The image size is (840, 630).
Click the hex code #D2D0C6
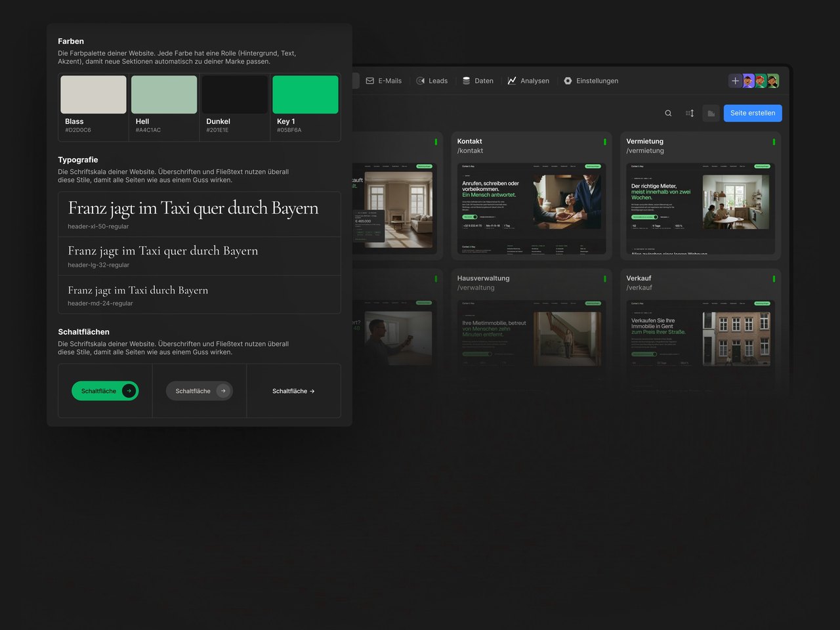[x=78, y=130]
